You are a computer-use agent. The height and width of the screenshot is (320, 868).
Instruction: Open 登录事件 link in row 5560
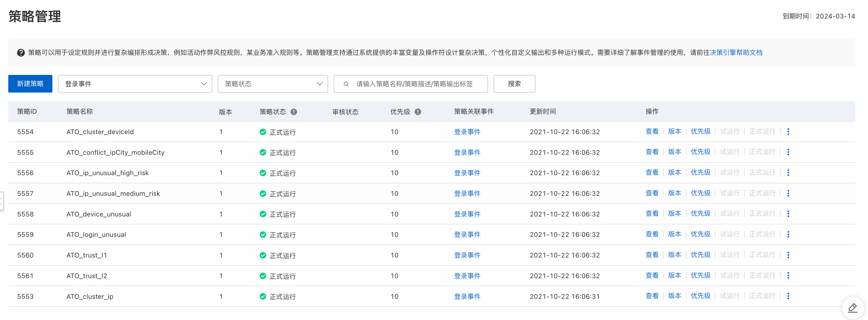pos(467,255)
